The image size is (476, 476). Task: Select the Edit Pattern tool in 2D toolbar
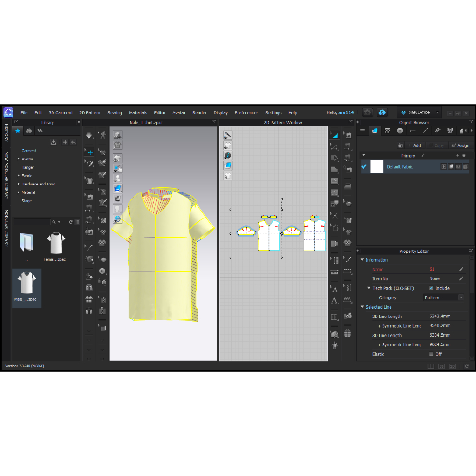pos(334,147)
